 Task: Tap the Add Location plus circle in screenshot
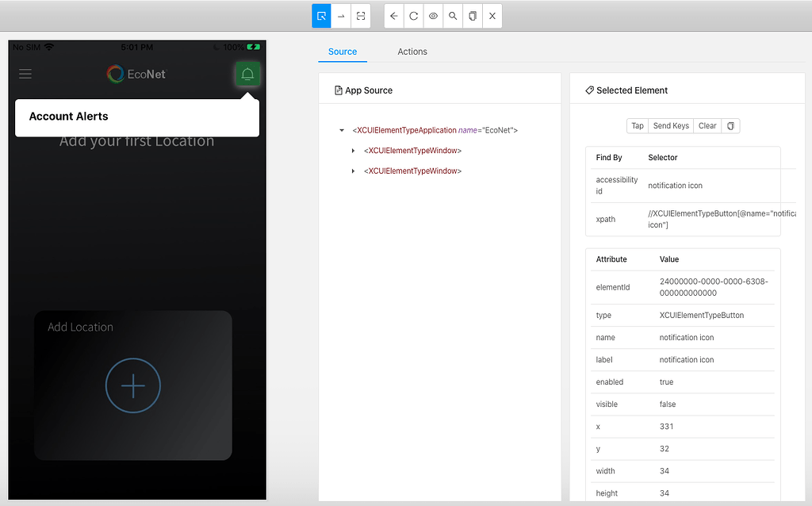click(132, 385)
